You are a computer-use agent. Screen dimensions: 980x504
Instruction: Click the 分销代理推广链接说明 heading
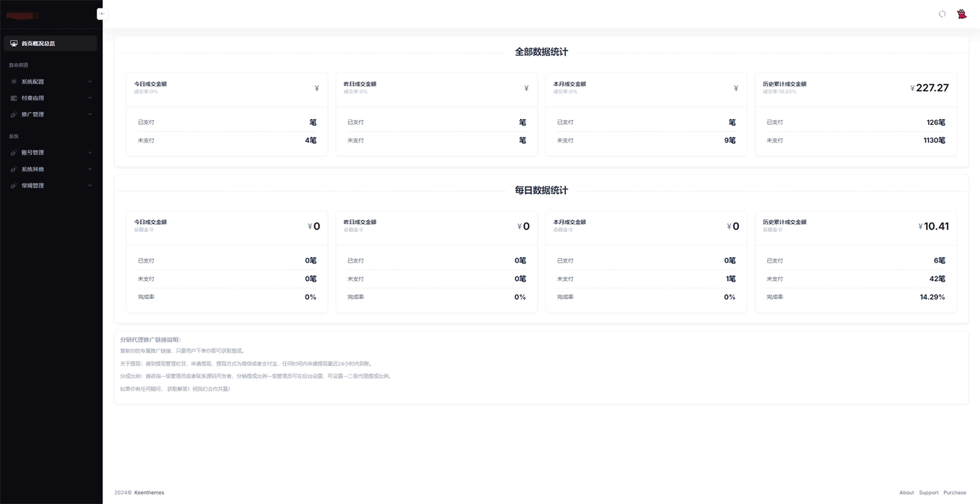click(151, 340)
